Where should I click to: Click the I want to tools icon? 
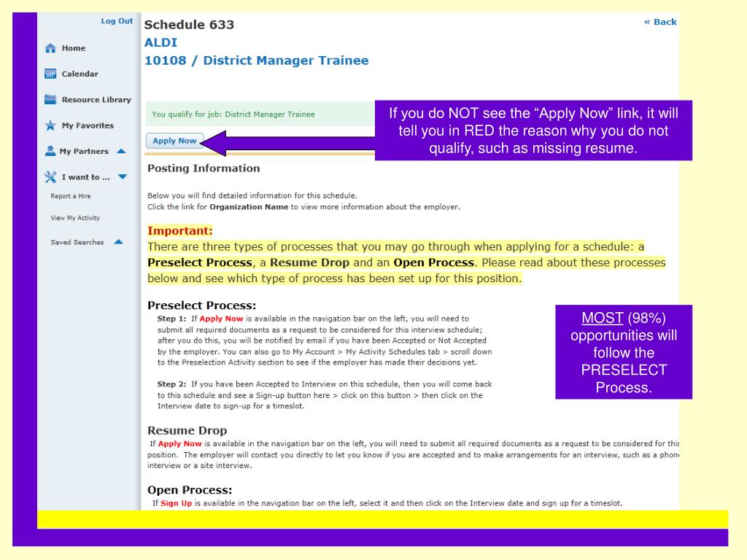pos(50,177)
